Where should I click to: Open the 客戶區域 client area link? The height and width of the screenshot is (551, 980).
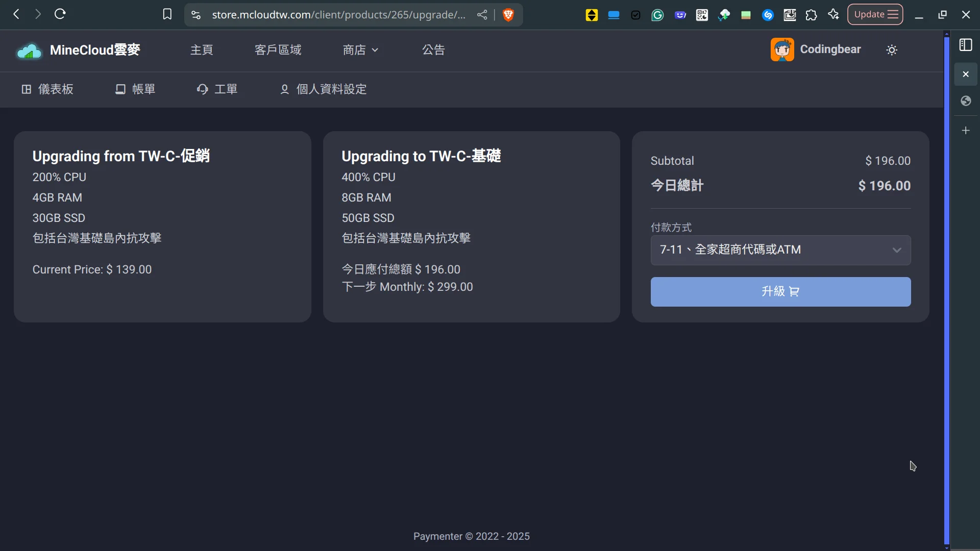pos(278,50)
